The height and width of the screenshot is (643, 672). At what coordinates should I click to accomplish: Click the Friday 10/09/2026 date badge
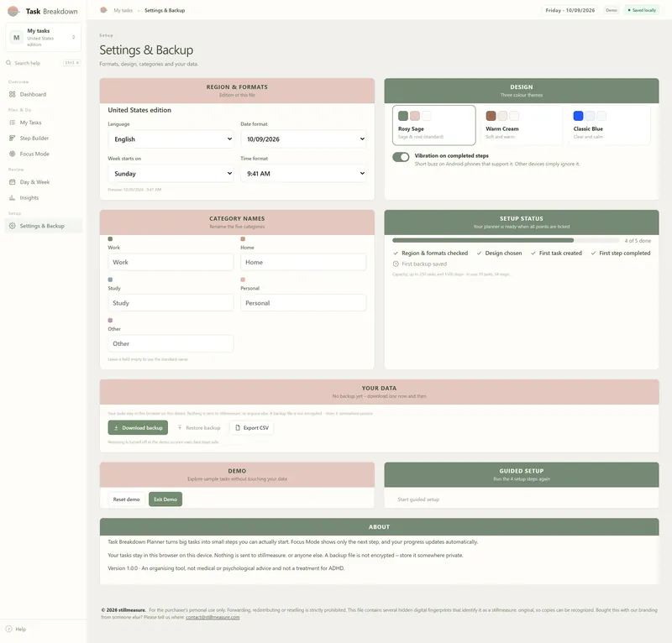click(570, 10)
